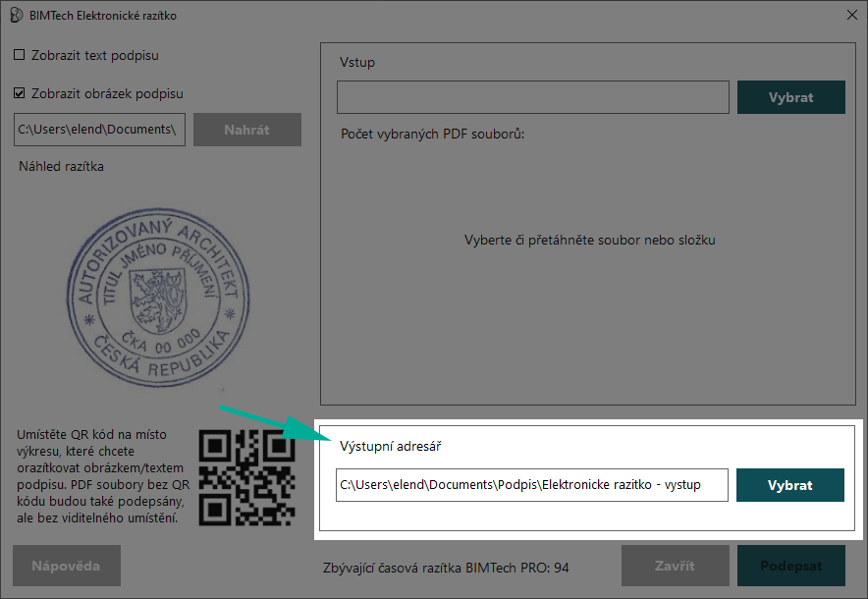Image resolution: width=868 pixels, height=599 pixels.
Task: Sign the documents with the Podepsat button
Action: pos(790,567)
